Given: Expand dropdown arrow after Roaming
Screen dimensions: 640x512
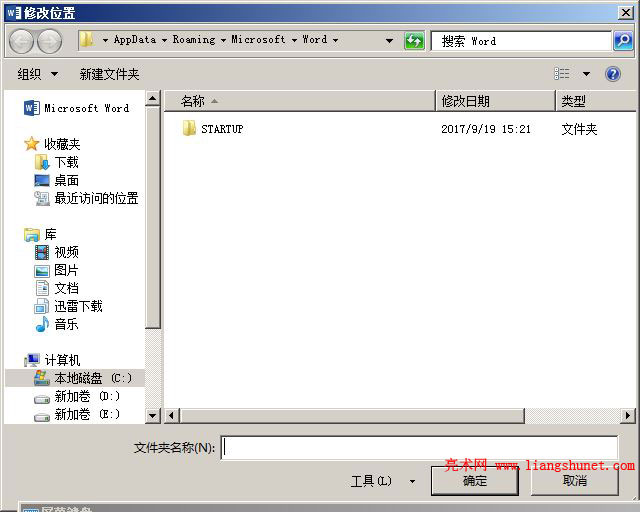Looking at the screenshot, I should pos(223,40).
